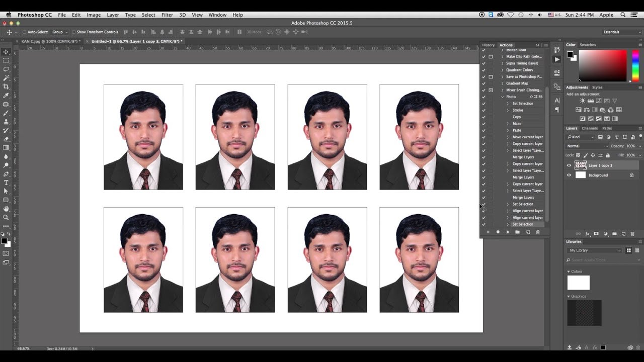Image resolution: width=644 pixels, height=362 pixels.
Task: Select the Move tool
Action: (x=6, y=52)
